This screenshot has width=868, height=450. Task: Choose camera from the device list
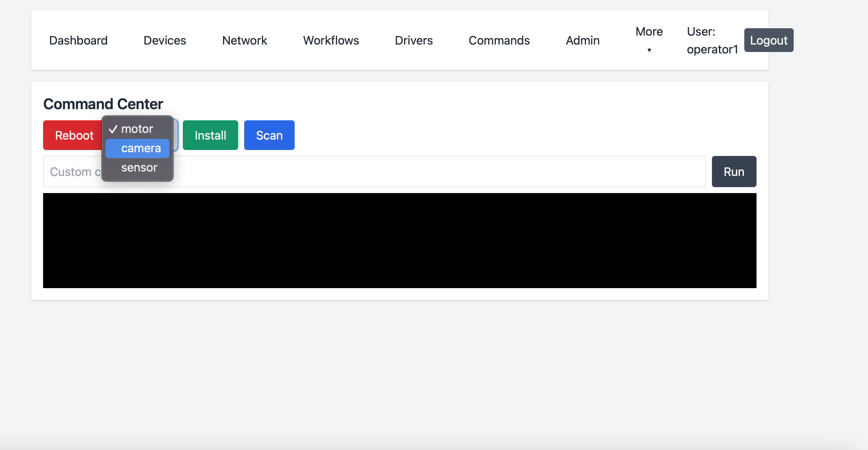pyautogui.click(x=137, y=148)
